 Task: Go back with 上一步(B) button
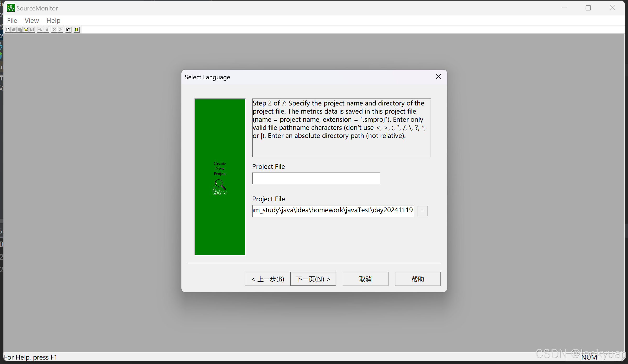(268, 279)
